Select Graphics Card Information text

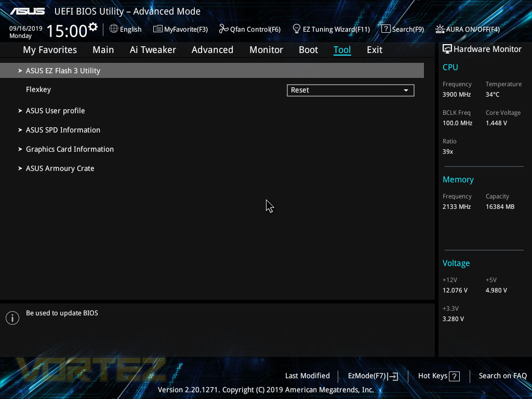70,149
